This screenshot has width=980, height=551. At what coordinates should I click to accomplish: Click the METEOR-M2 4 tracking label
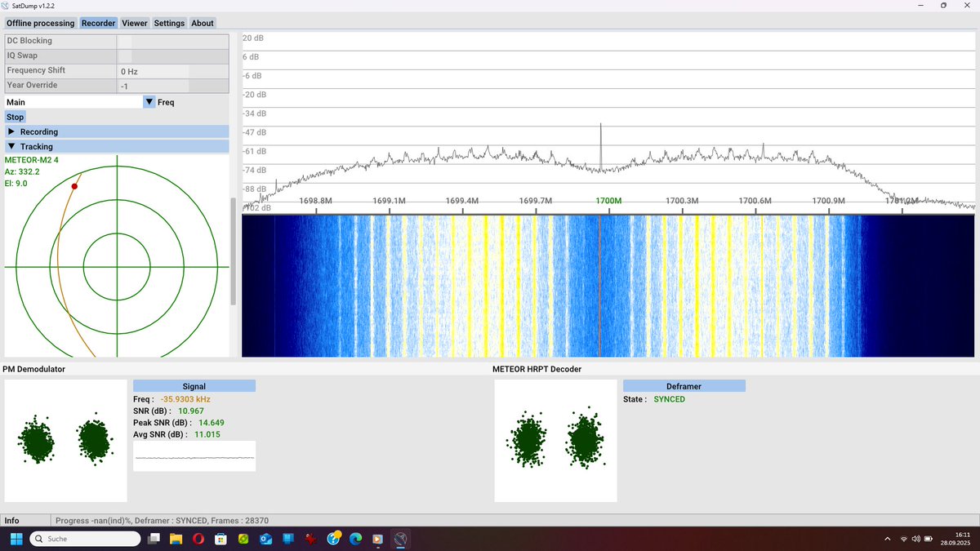click(31, 160)
